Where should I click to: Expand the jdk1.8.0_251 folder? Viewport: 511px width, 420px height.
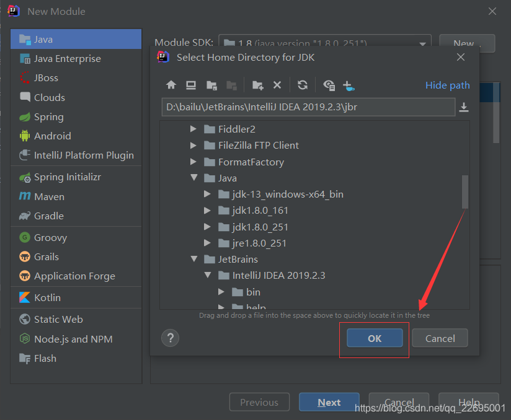(x=207, y=227)
